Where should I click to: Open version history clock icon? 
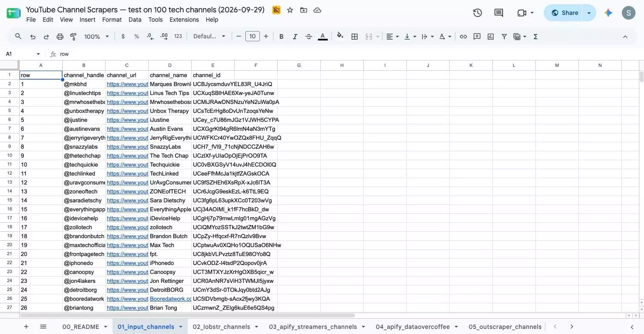[x=477, y=13]
